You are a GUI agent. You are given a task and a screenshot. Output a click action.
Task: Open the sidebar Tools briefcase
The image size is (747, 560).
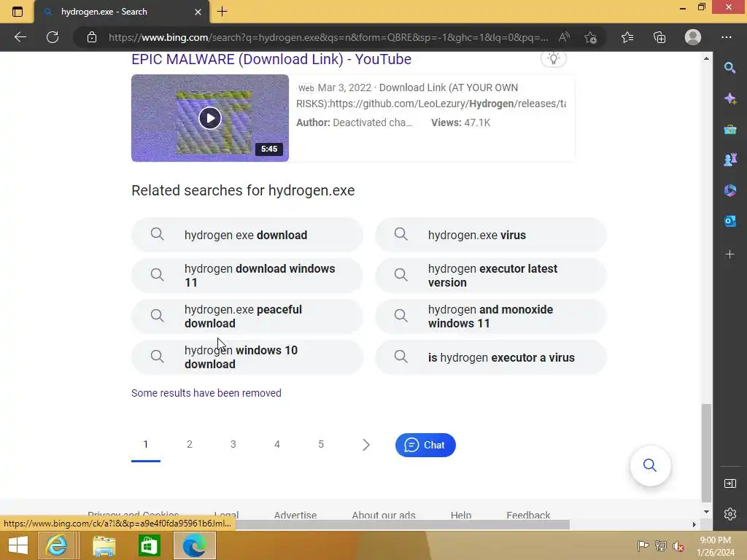(x=729, y=129)
